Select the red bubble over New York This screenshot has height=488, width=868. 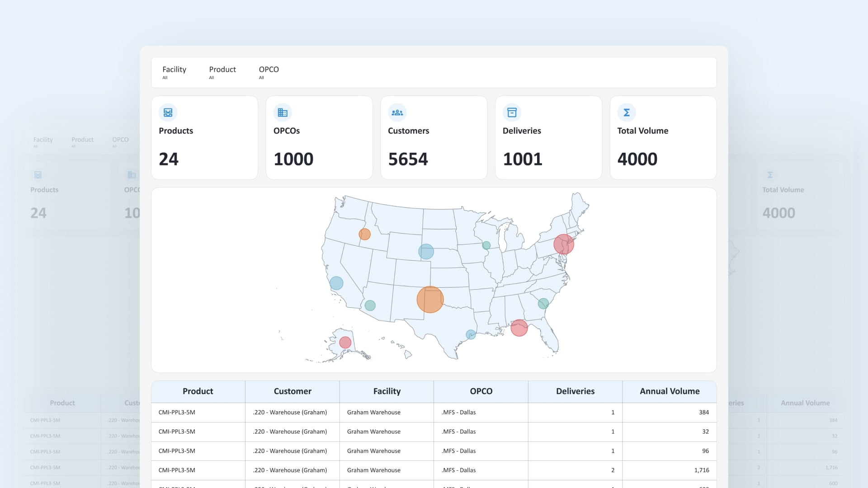click(564, 244)
